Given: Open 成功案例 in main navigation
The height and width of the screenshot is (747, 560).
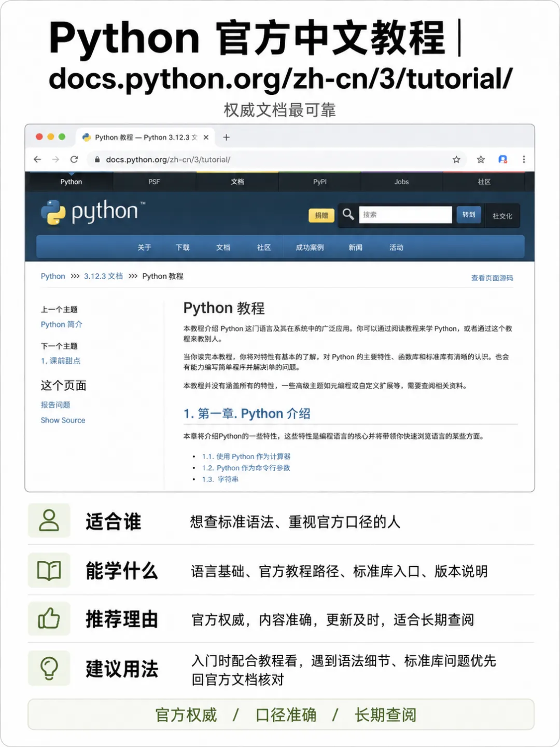Looking at the screenshot, I should pyautogui.click(x=310, y=247).
